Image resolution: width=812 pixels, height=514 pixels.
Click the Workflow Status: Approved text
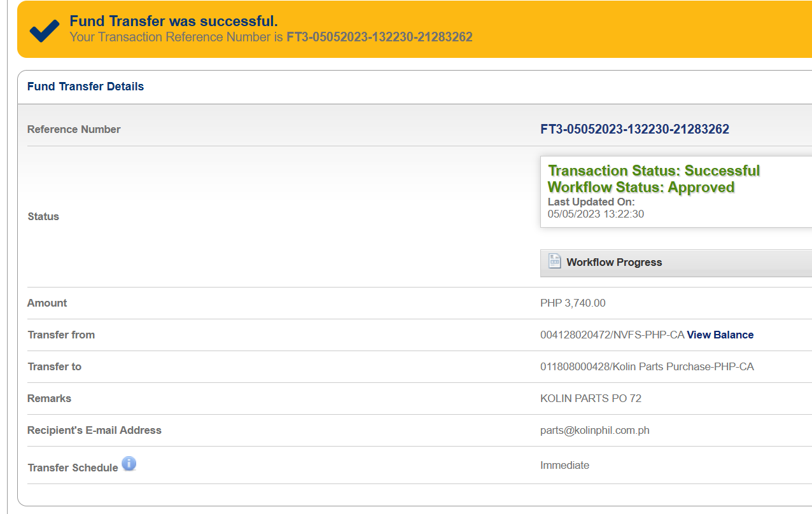point(641,187)
